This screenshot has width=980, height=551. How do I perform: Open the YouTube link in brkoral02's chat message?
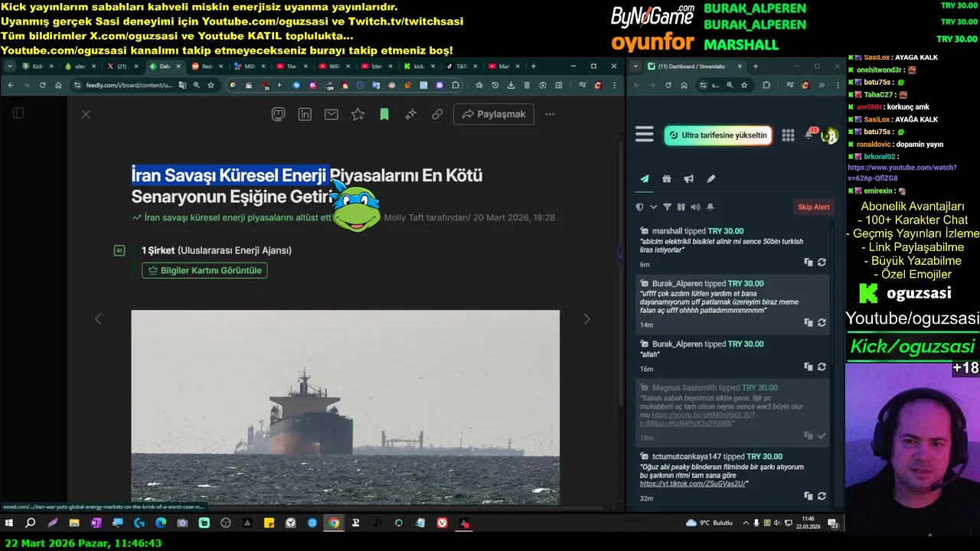coord(902,172)
